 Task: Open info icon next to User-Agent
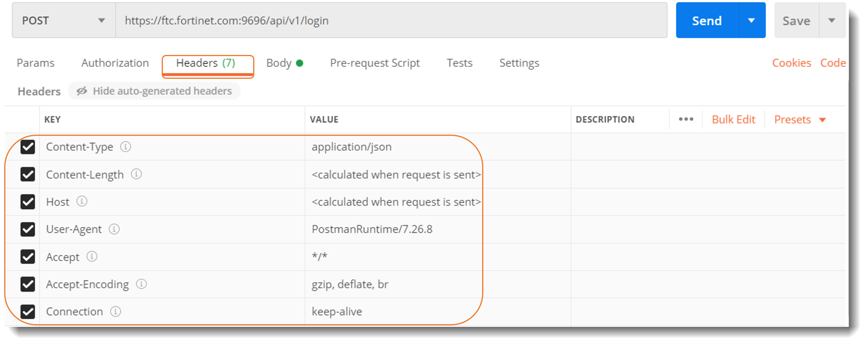[x=114, y=229]
